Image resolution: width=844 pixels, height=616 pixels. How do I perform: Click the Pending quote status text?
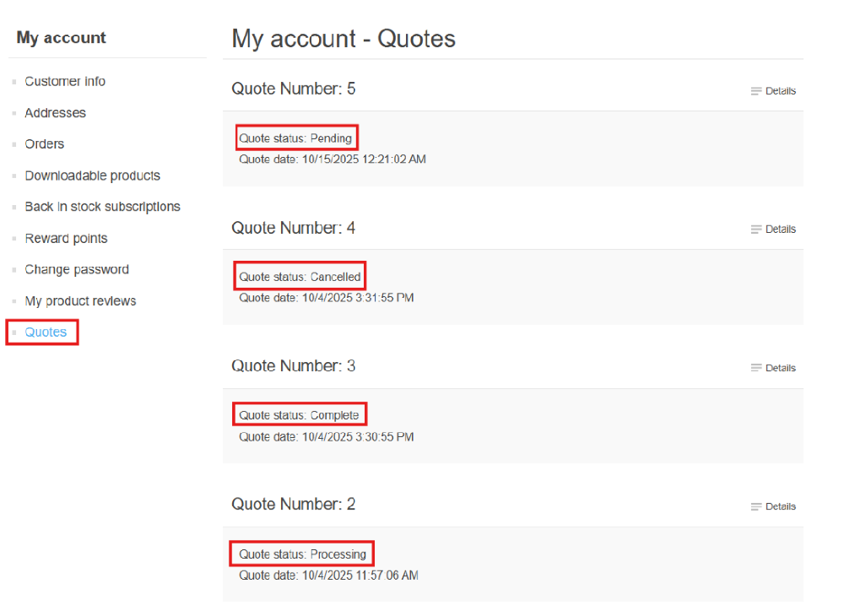click(x=295, y=138)
